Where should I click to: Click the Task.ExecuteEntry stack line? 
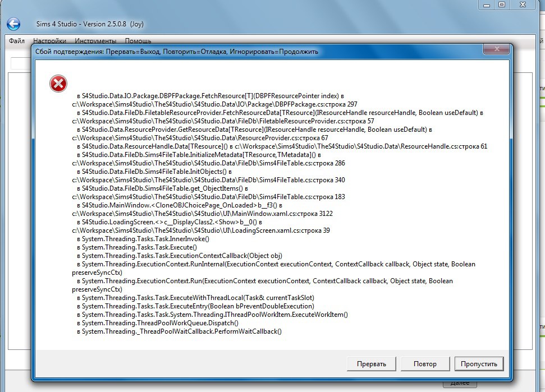tap(195, 306)
